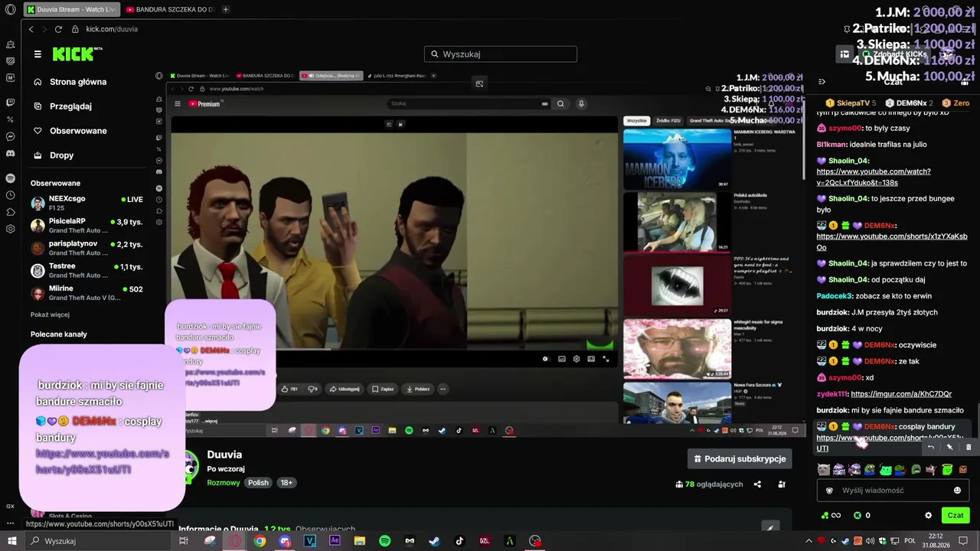Reply to the hovered chat message
Image resolution: width=980 pixels, height=551 pixels.
coord(931,447)
